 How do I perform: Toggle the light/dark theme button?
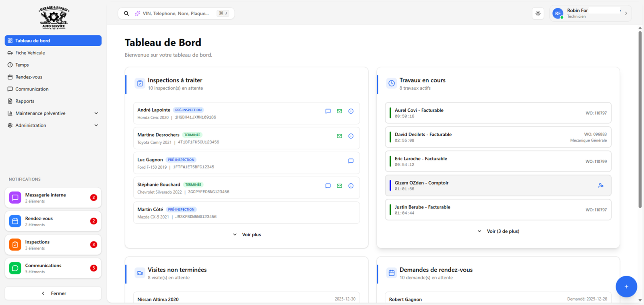coord(538,14)
